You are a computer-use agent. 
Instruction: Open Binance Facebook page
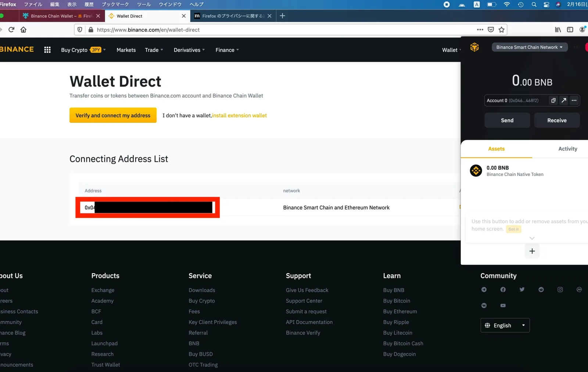pyautogui.click(x=503, y=290)
